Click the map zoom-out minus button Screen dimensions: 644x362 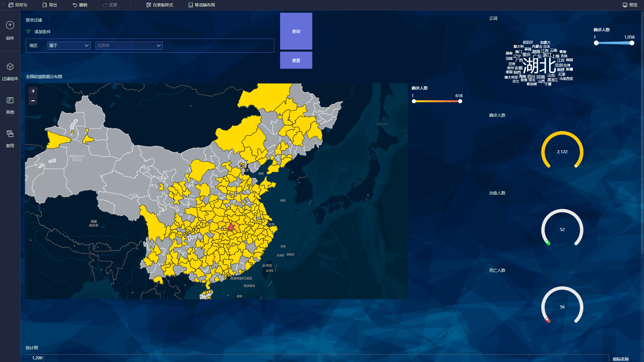(x=33, y=101)
